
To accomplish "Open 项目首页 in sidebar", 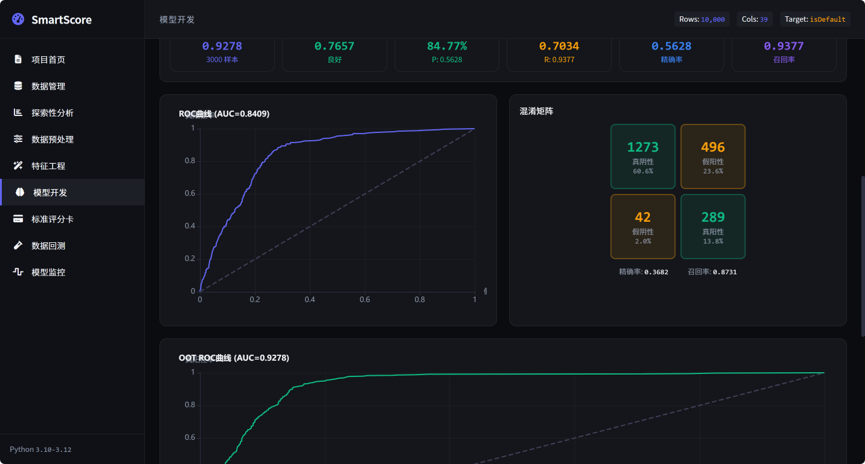I will click(x=72, y=60).
